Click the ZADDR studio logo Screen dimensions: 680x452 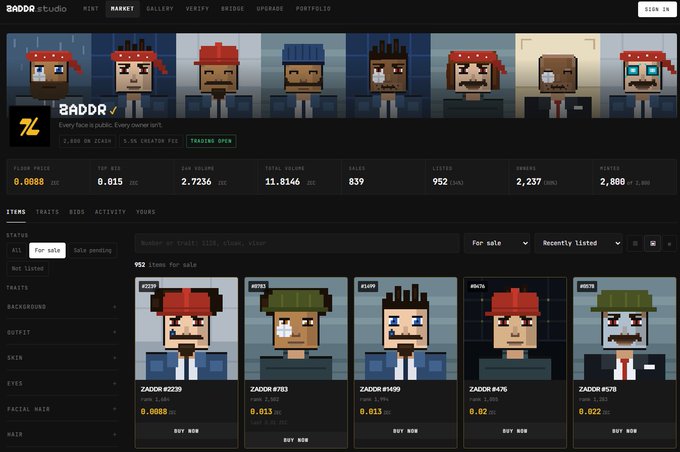coord(36,9)
